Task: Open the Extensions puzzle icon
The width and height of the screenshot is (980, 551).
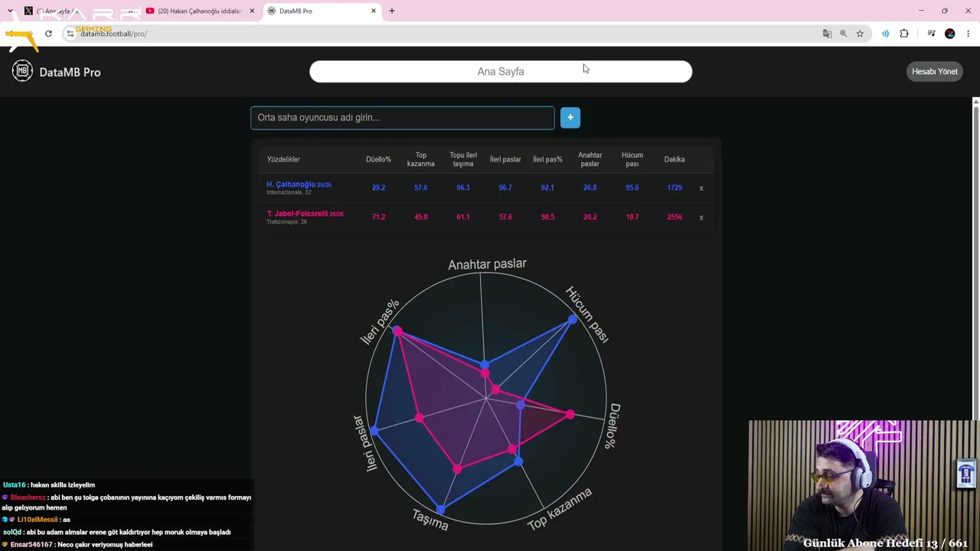Action: click(904, 34)
